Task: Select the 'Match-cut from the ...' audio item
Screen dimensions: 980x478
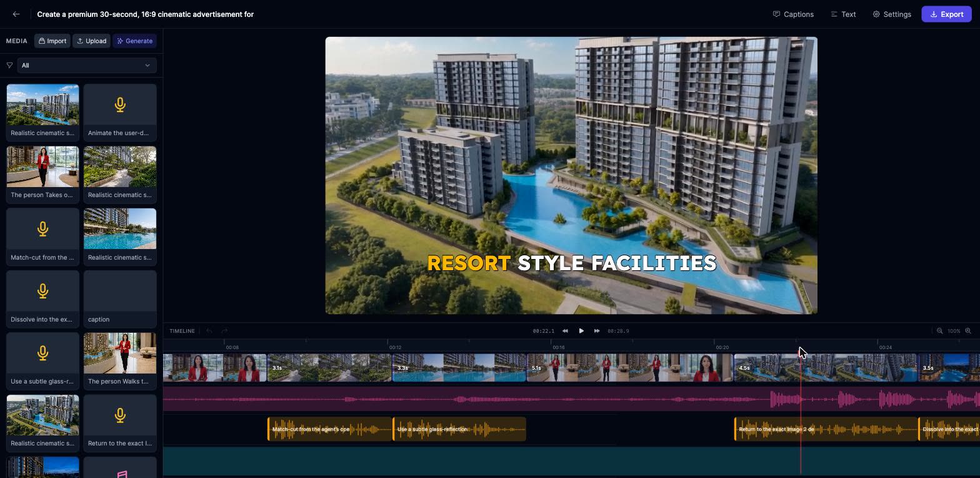Action: [x=42, y=236]
